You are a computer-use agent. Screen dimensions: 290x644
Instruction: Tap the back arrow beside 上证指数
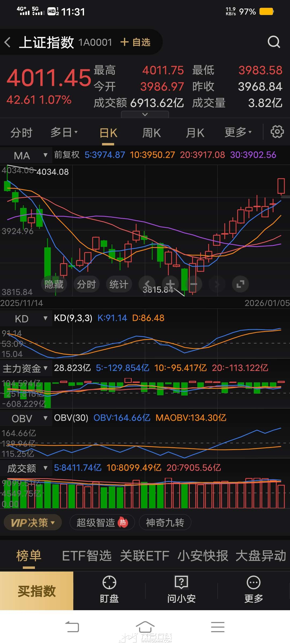click(8, 42)
